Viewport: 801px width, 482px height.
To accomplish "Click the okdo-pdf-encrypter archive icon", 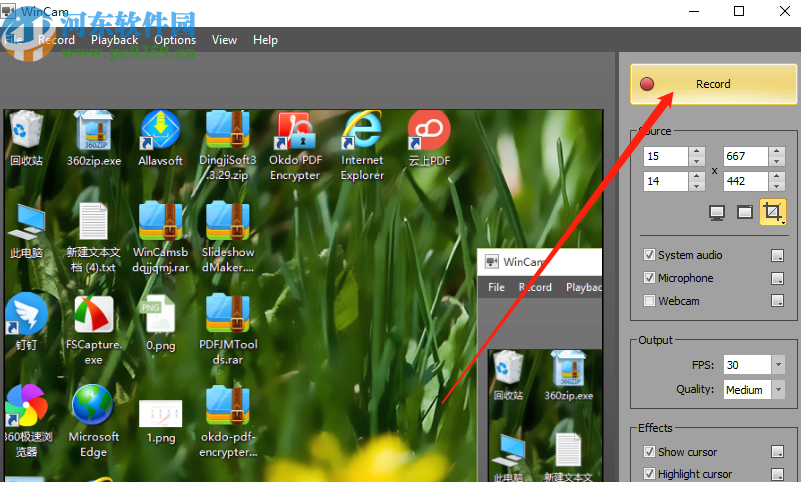I will point(228,405).
